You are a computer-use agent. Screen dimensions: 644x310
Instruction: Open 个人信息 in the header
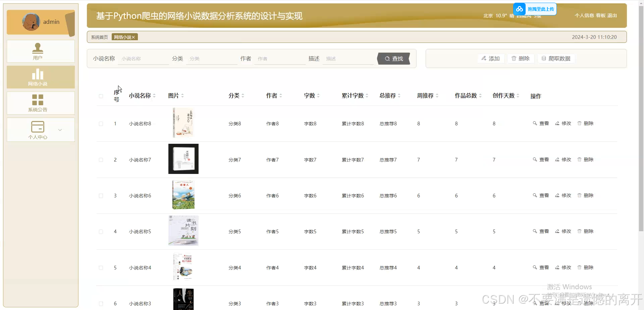pos(584,15)
